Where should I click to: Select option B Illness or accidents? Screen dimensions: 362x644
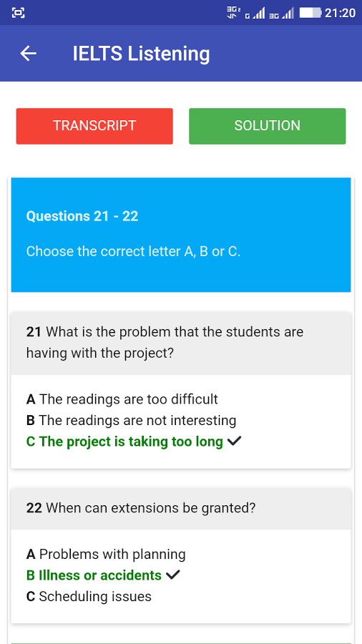[x=94, y=575]
